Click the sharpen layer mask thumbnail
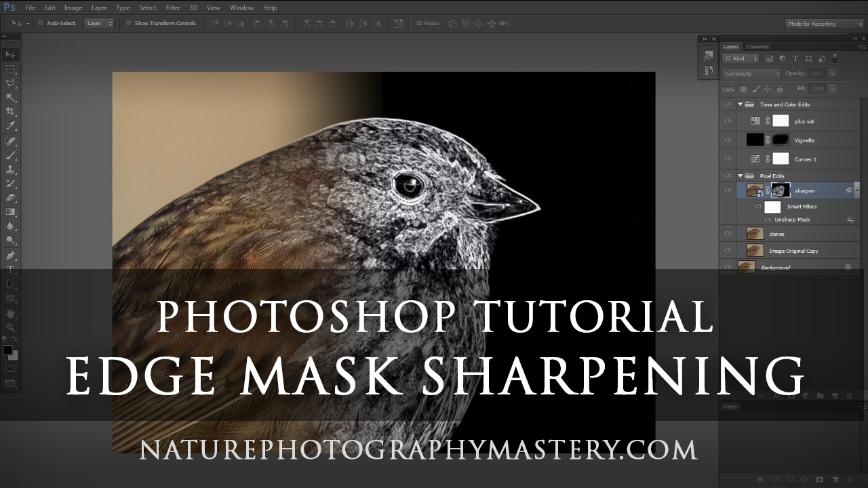This screenshot has width=868, height=488. (781, 190)
